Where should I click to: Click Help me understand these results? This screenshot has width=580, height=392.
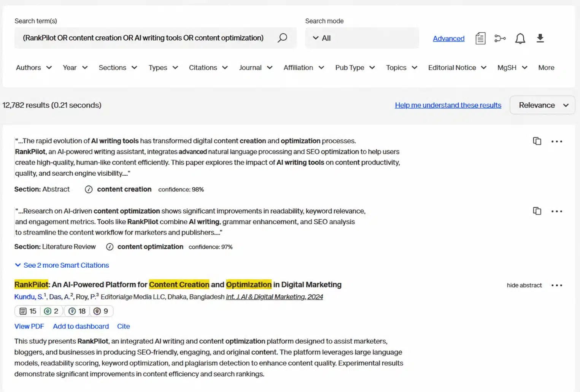448,105
